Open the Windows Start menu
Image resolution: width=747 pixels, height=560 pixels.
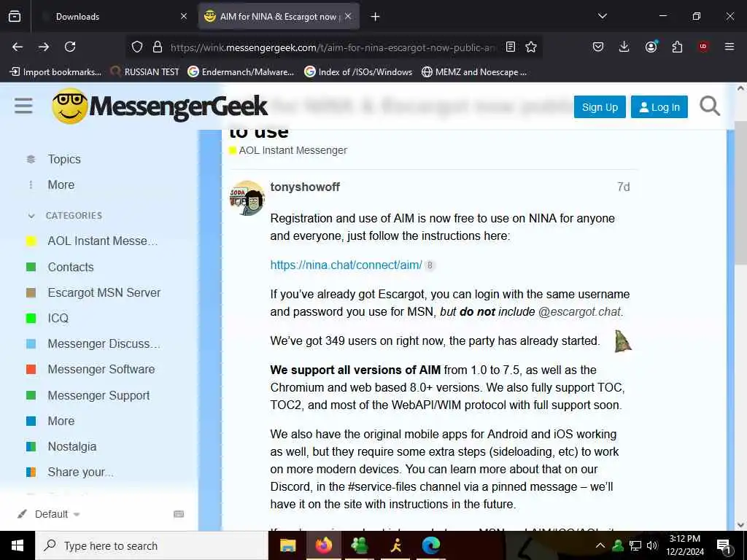(x=18, y=545)
